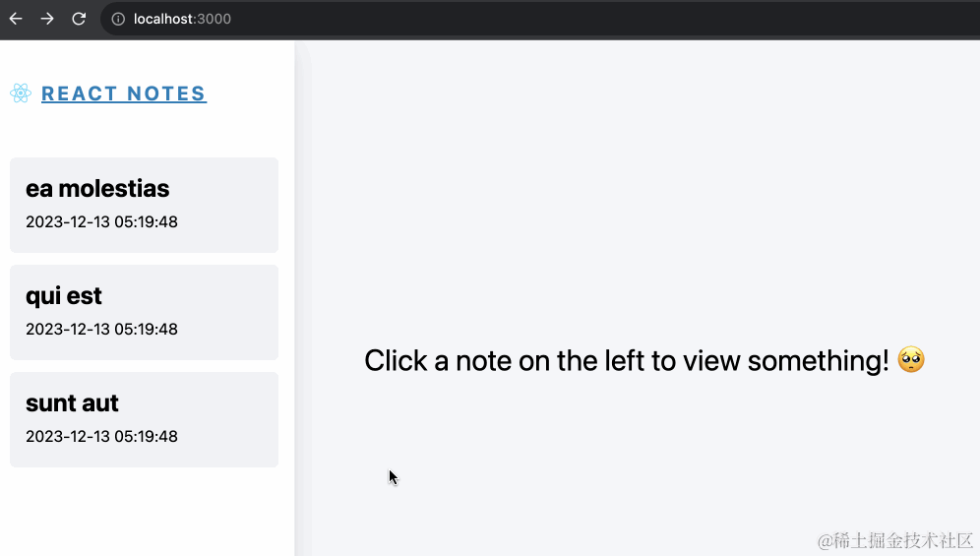Open the REACT NOTES home link
The height and width of the screenshot is (556, 980).
tap(123, 93)
